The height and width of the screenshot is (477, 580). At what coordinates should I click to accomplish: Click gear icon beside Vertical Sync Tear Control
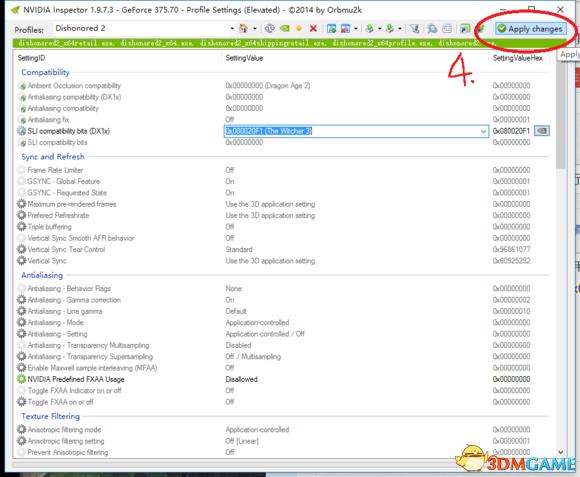(x=21, y=249)
